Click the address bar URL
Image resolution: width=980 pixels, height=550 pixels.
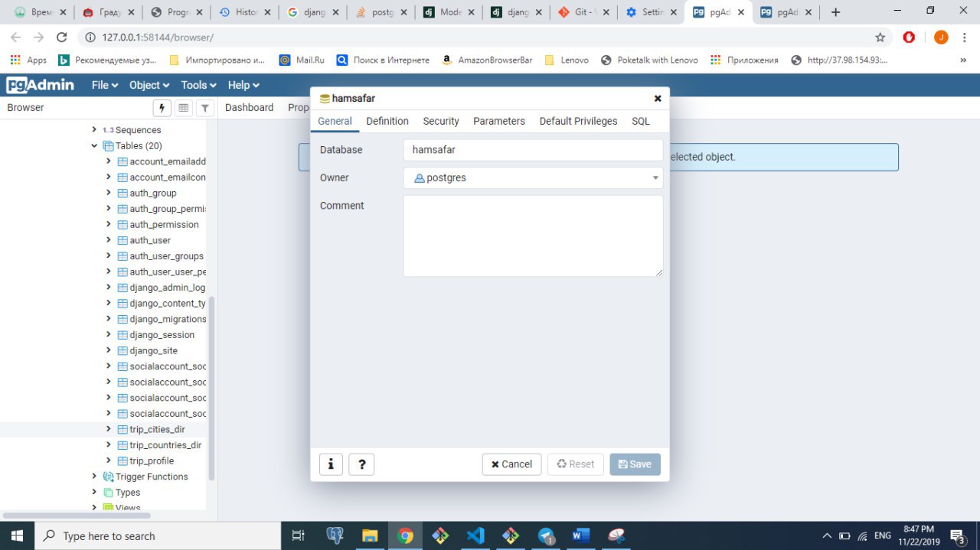[158, 37]
